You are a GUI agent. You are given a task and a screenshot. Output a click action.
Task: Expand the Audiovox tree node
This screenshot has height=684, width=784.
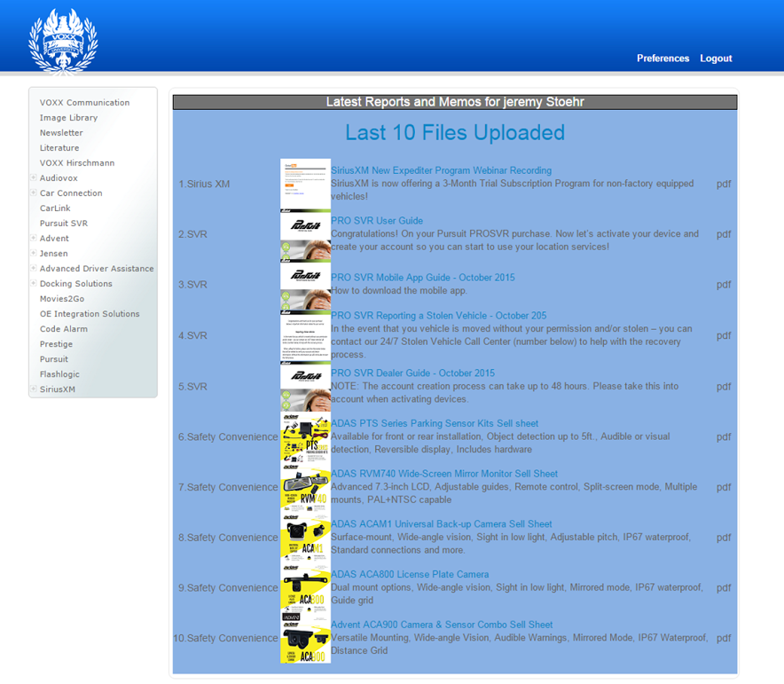(x=34, y=177)
